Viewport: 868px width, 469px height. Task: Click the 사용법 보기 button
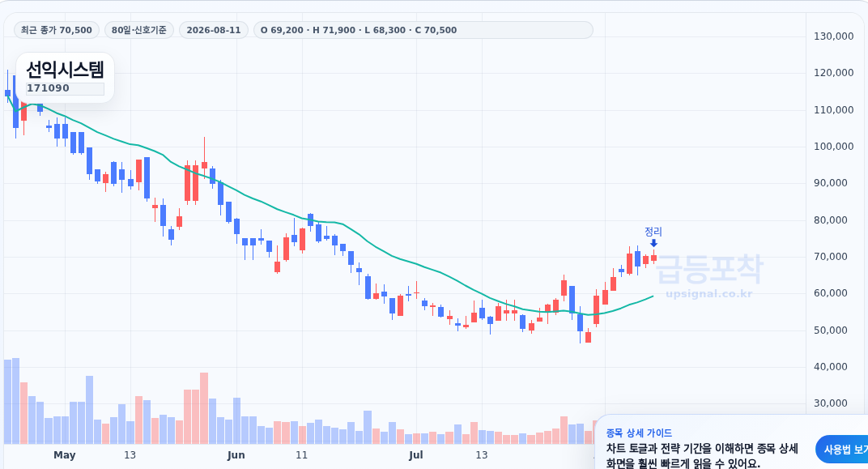(x=843, y=450)
